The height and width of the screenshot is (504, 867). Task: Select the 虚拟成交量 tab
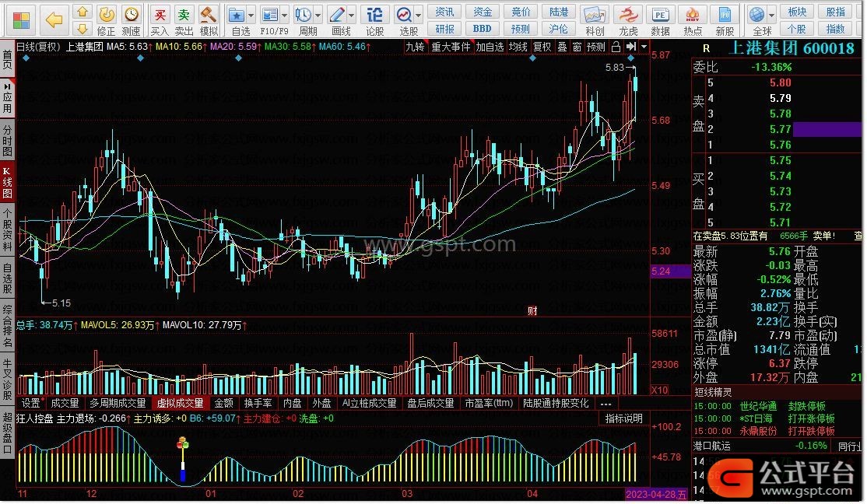(x=181, y=404)
